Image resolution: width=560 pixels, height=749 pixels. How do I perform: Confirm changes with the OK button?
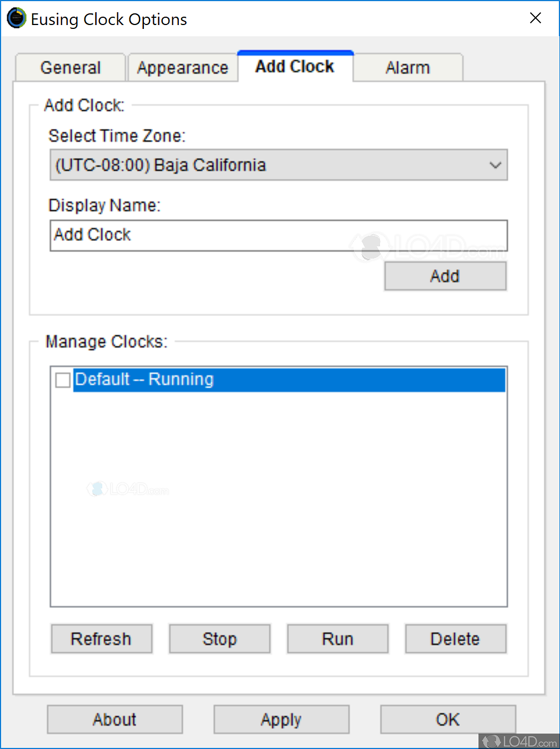pos(448,719)
